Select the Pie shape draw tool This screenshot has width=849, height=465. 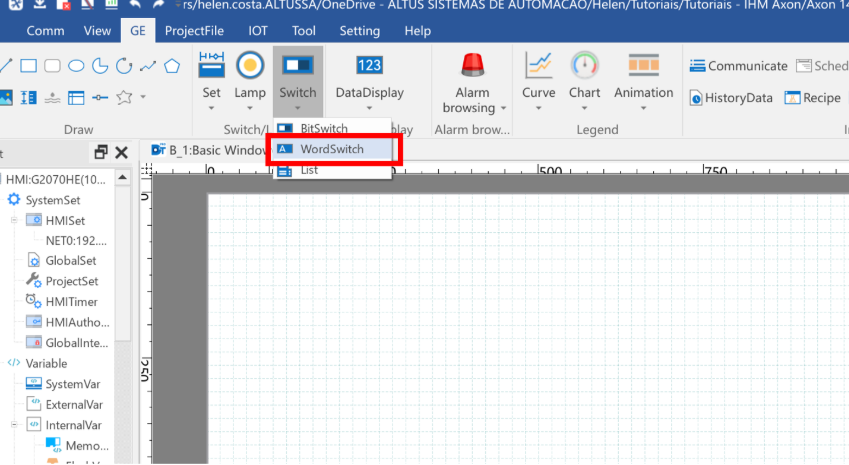click(x=100, y=66)
